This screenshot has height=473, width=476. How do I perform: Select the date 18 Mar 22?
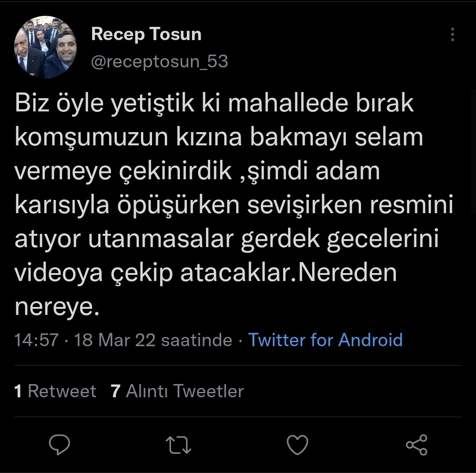115,340
